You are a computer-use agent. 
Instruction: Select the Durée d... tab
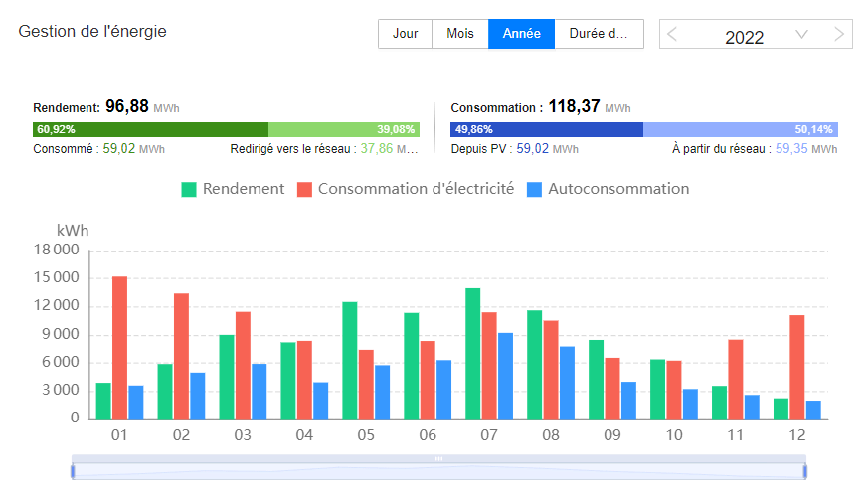[599, 34]
